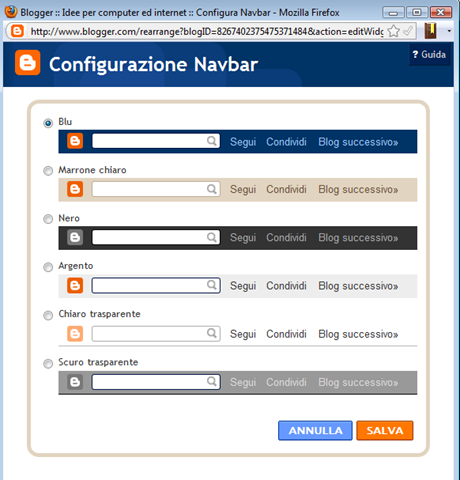Click the Blogger icon in the Scuro trasparente preview

point(75,382)
